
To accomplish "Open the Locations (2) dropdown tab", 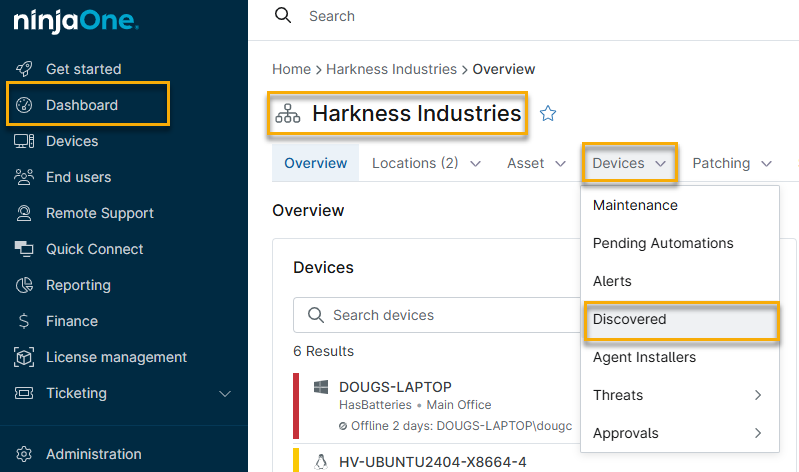I will pyautogui.click(x=426, y=163).
